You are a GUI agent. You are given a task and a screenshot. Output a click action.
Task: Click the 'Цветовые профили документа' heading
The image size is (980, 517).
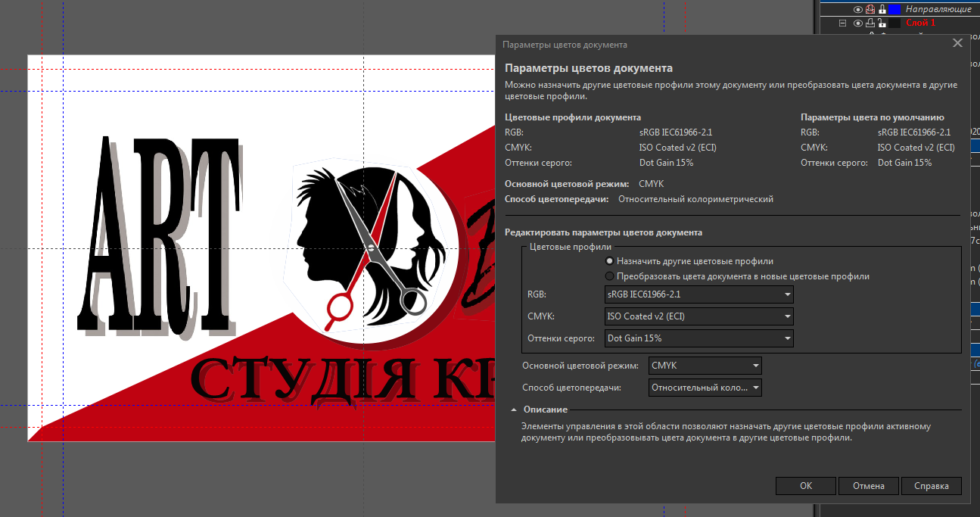[x=573, y=117]
